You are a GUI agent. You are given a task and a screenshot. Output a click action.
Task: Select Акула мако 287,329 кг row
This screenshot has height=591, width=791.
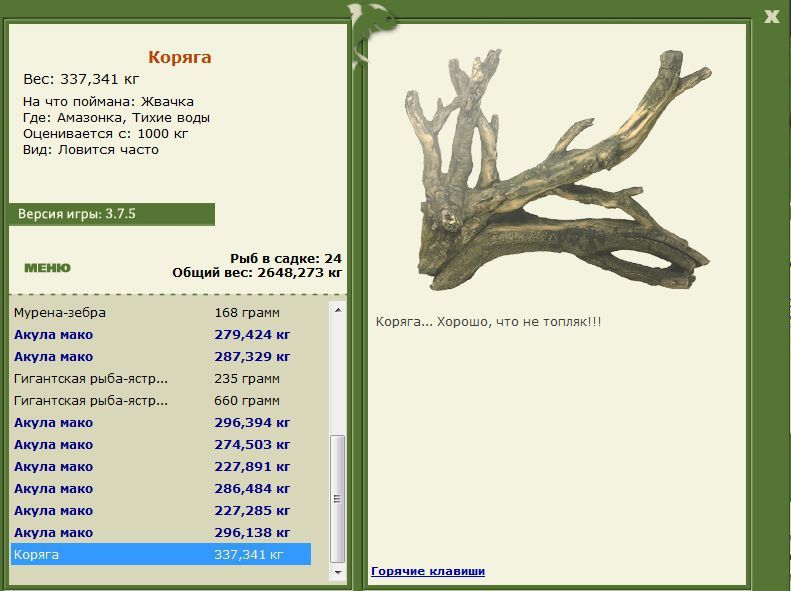[x=161, y=357]
